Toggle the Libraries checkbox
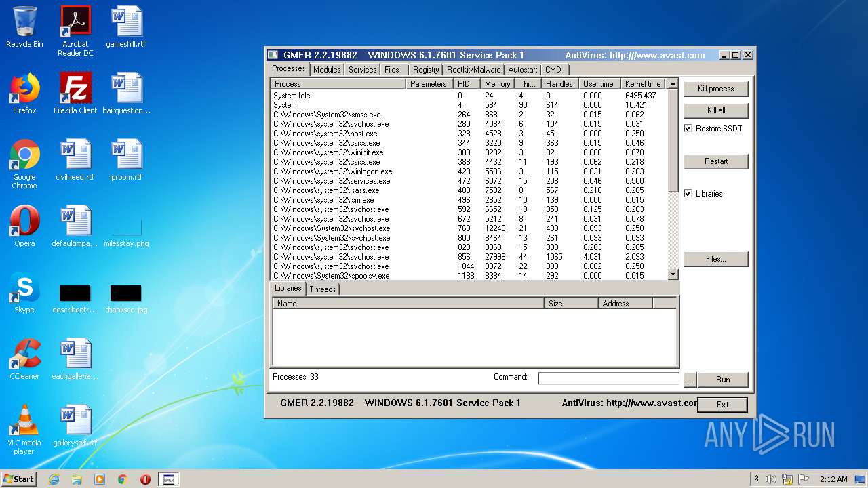The height and width of the screenshot is (488, 868). click(688, 193)
